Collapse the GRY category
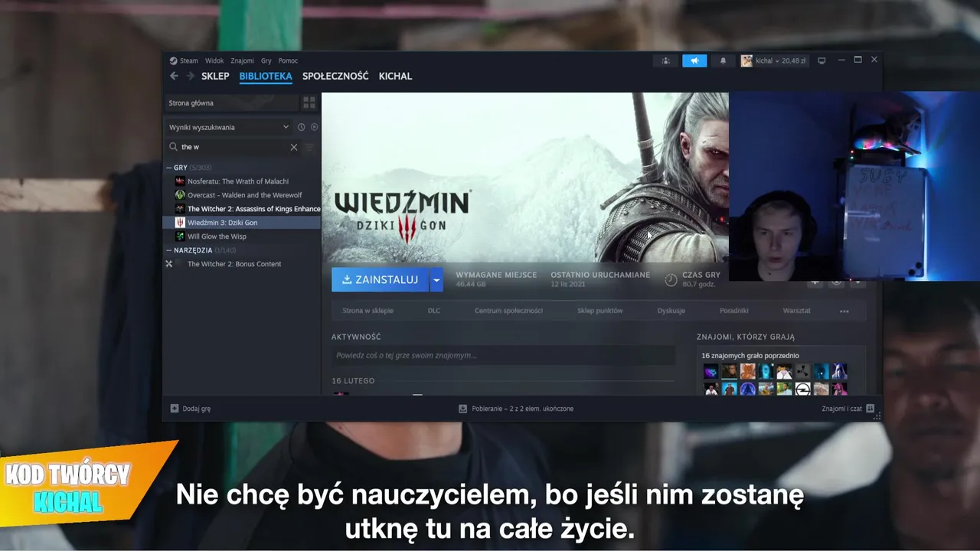Image resolution: width=980 pixels, height=551 pixels. pyautogui.click(x=169, y=168)
